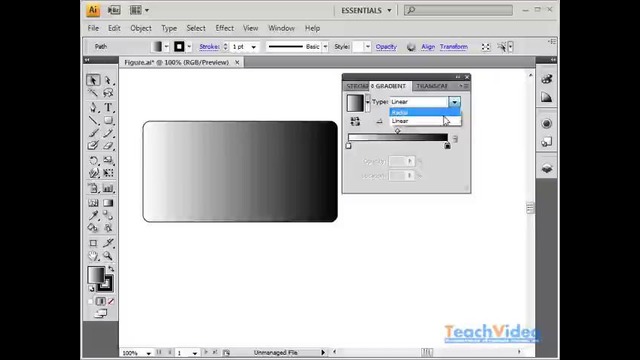The height and width of the screenshot is (360, 640).
Task: Select the Mesh tool
Action: [x=93, y=203]
